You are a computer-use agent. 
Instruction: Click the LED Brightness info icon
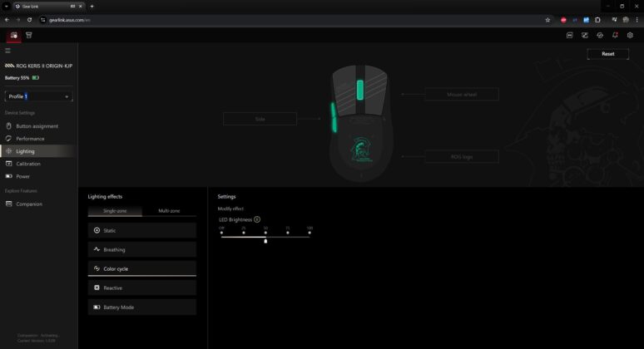tap(257, 219)
